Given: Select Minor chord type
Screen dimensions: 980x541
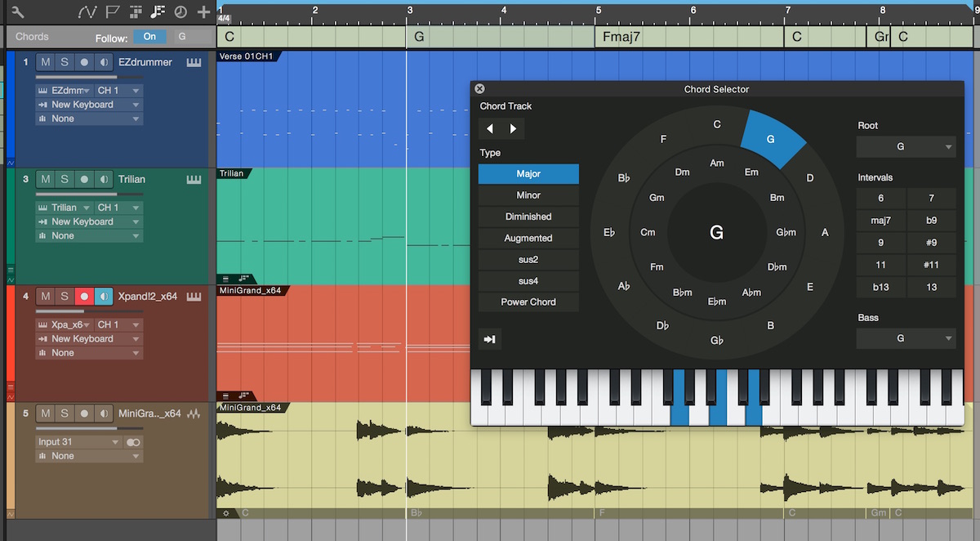Looking at the screenshot, I should pos(528,195).
